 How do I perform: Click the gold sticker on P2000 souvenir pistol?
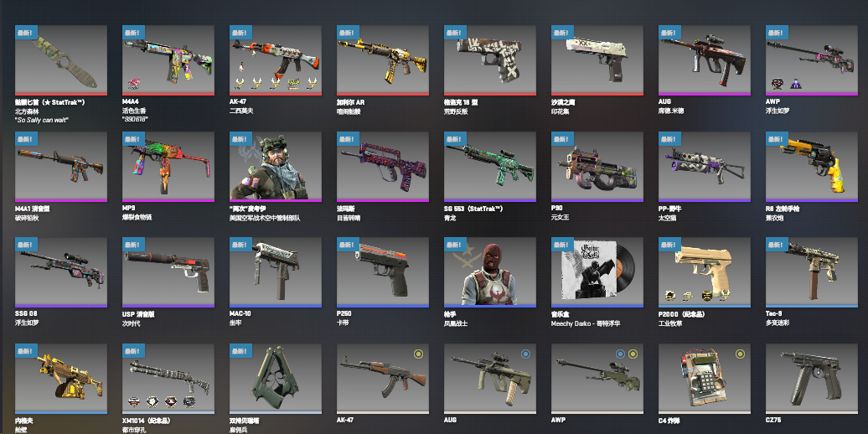point(706,296)
